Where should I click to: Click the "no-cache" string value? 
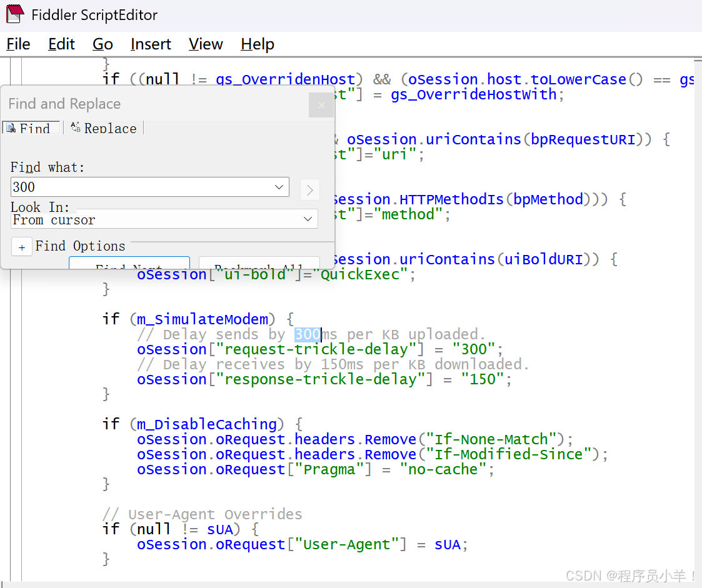443,469
